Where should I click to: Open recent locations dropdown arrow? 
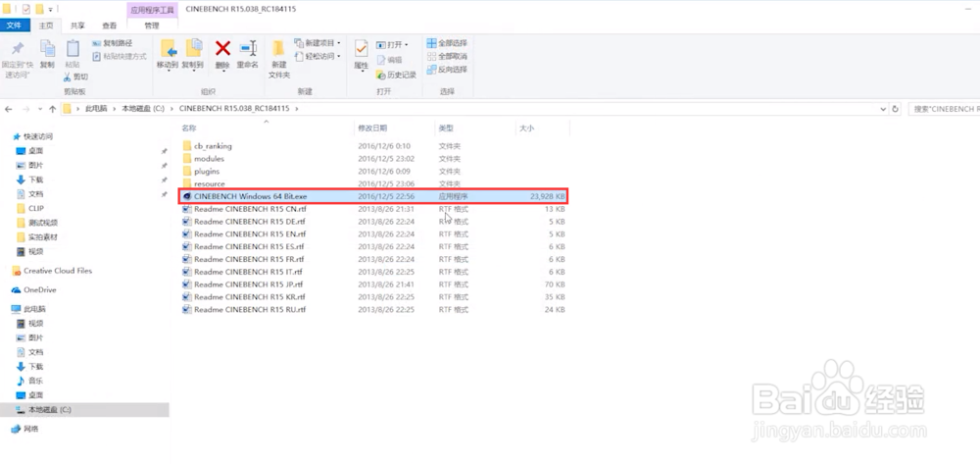(x=40, y=109)
